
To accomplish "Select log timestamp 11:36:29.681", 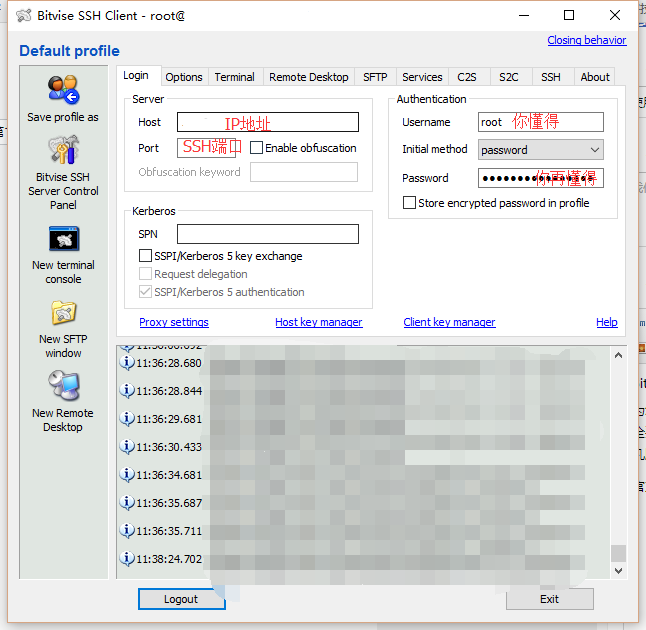I will point(169,419).
